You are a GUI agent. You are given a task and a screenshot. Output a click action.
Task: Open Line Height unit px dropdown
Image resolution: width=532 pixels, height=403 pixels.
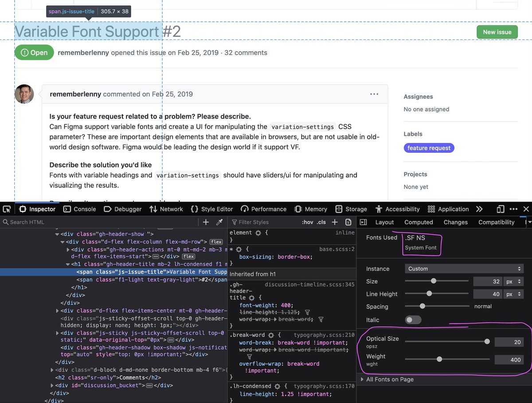pyautogui.click(x=513, y=294)
